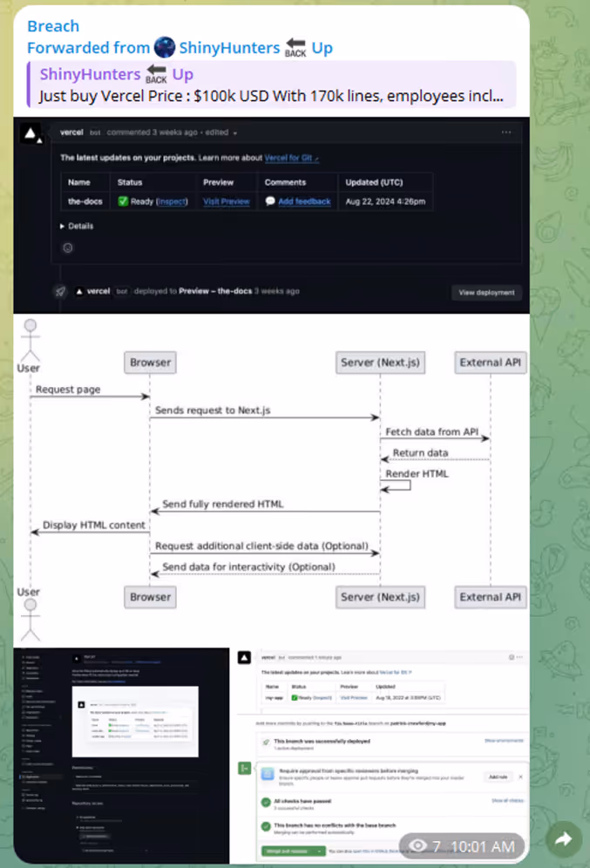Viewport: 590px width, 868px height.
Task: Click the eye views counter icon
Action: pos(417,846)
